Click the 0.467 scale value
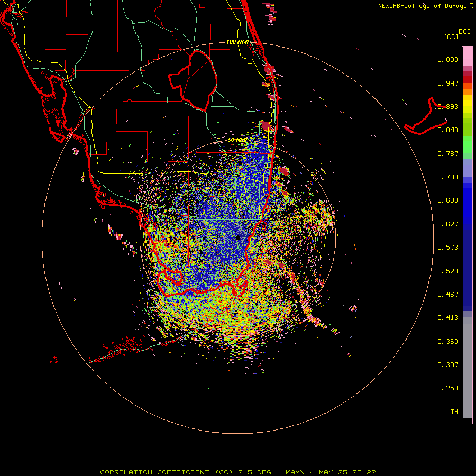The image size is (476, 476). 448,294
